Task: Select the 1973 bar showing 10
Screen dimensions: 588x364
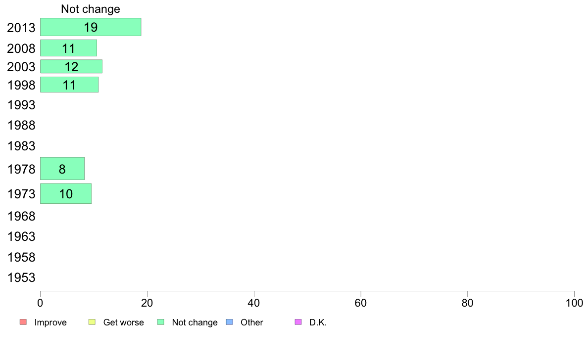Action: [x=66, y=193]
